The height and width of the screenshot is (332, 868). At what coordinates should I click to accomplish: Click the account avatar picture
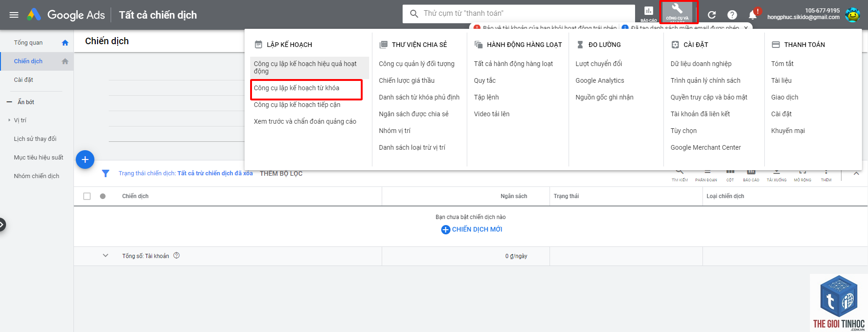point(853,14)
